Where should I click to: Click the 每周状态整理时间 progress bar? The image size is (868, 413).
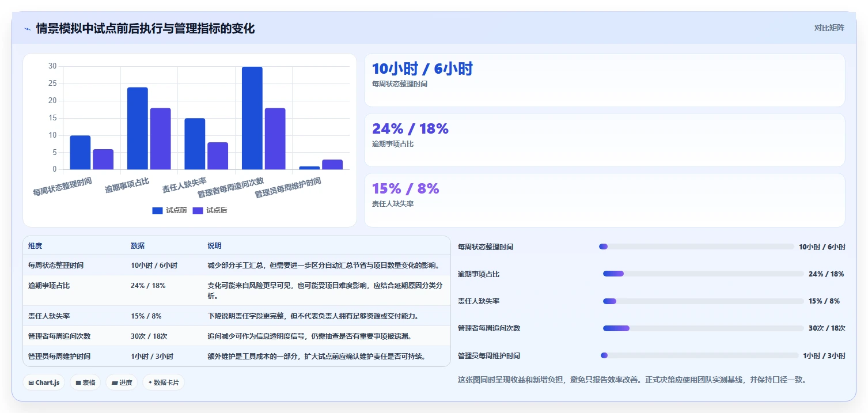pos(696,247)
